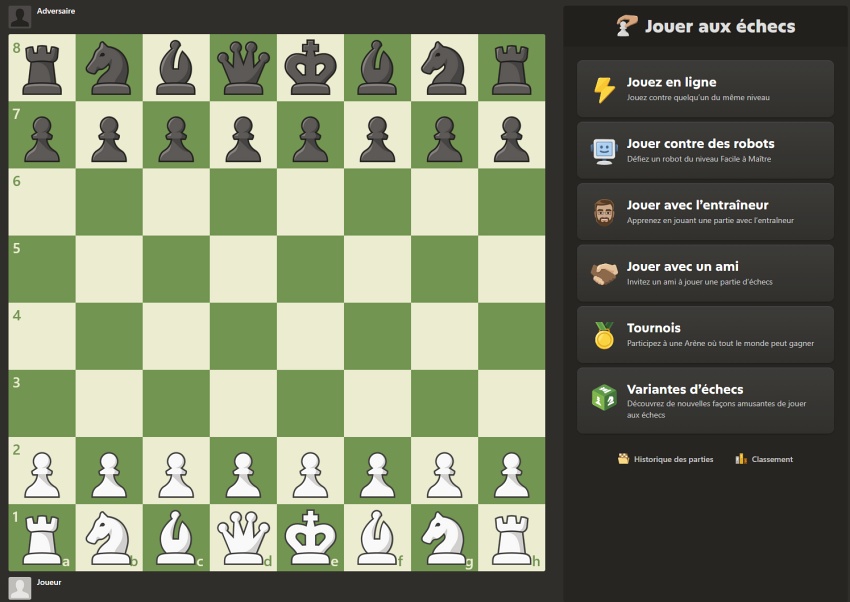Click the empty d5 square
The height and width of the screenshot is (602, 850).
tap(243, 269)
